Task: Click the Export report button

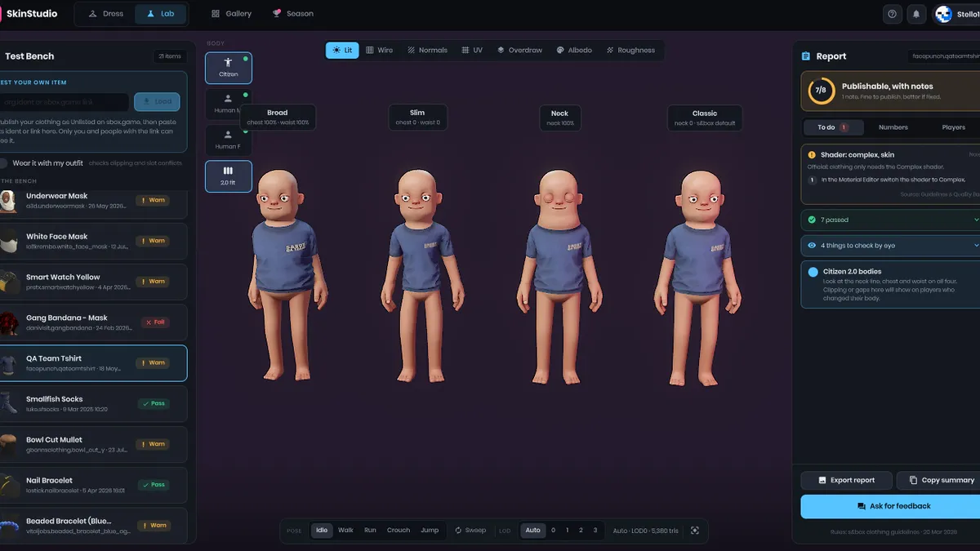Action: (x=846, y=480)
